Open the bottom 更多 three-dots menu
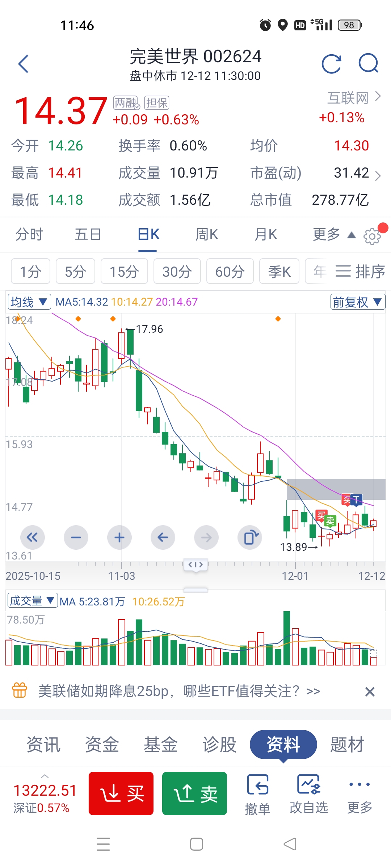The width and height of the screenshot is (391, 868). 360,794
